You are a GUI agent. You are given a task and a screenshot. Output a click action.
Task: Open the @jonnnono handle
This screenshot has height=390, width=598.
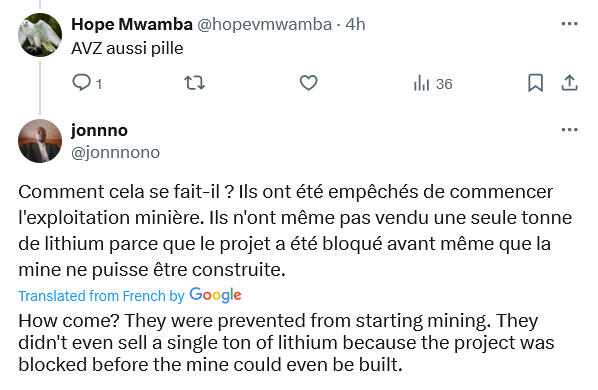(x=116, y=152)
